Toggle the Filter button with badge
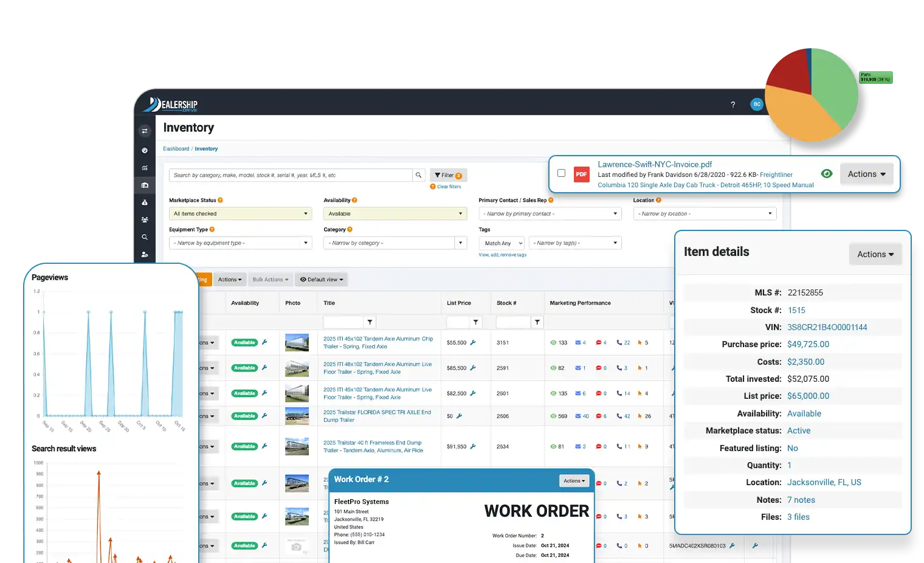 (x=448, y=175)
